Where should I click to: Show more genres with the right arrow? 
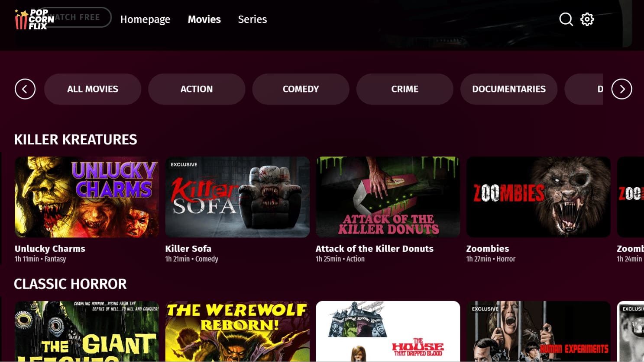click(x=622, y=89)
